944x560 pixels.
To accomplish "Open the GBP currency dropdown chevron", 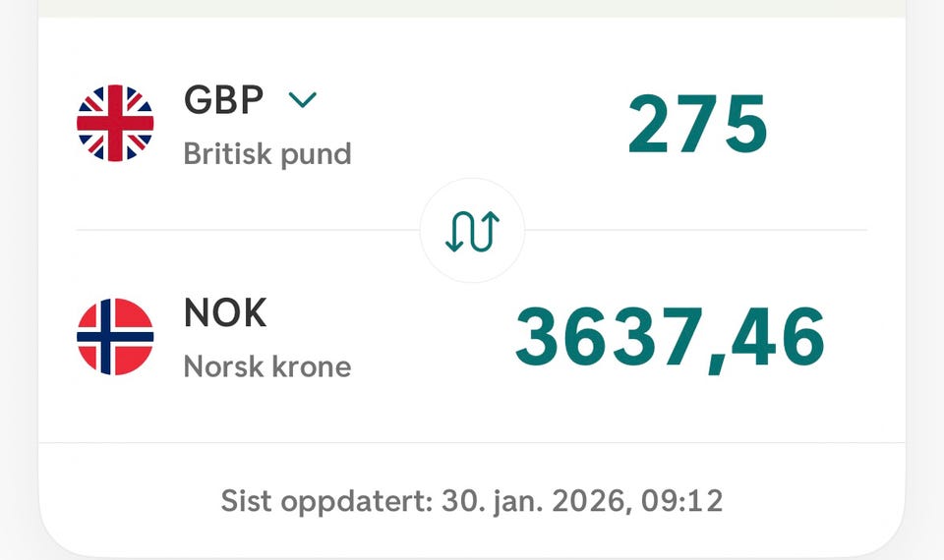I will point(302,99).
